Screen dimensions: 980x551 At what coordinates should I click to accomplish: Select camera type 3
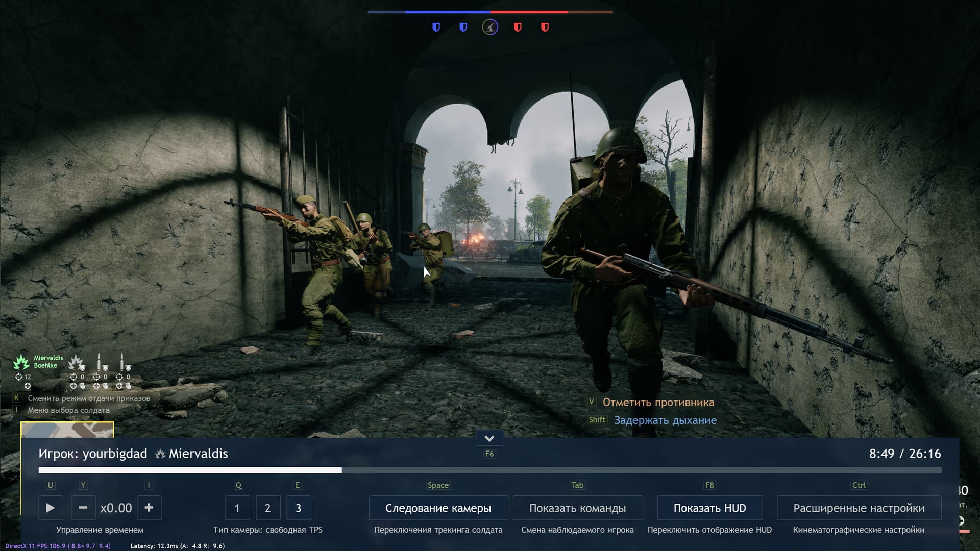[x=298, y=508]
